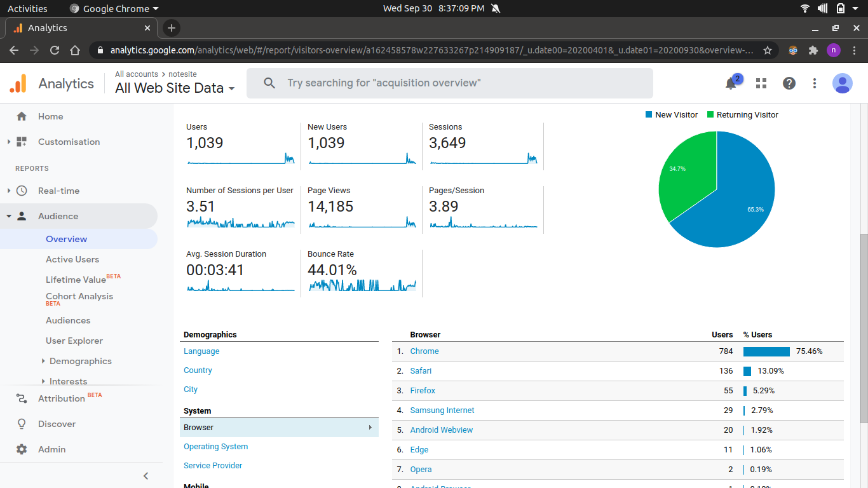Image resolution: width=868 pixels, height=488 pixels.
Task: Click the Discover lightbulb icon
Action: pyautogui.click(x=22, y=424)
